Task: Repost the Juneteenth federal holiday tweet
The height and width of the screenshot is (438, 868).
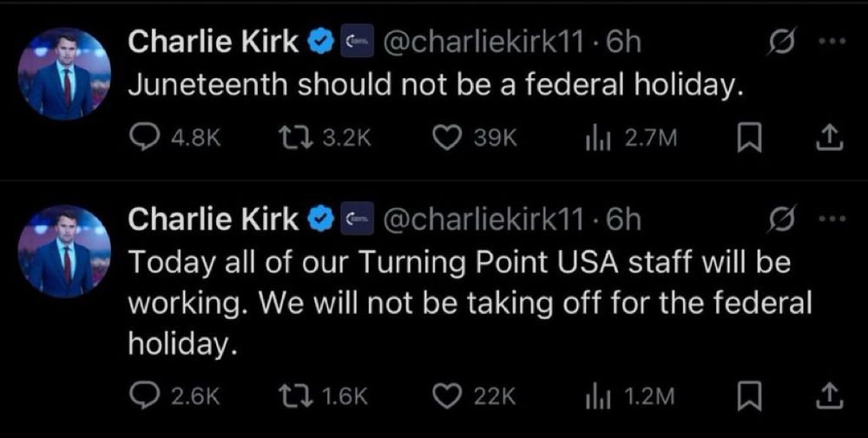Action: [287, 138]
